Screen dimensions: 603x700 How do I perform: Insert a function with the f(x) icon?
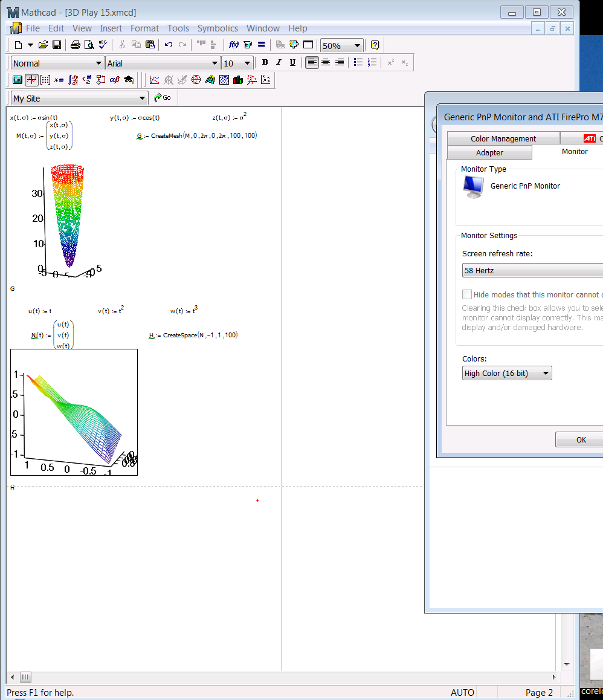pyautogui.click(x=233, y=45)
